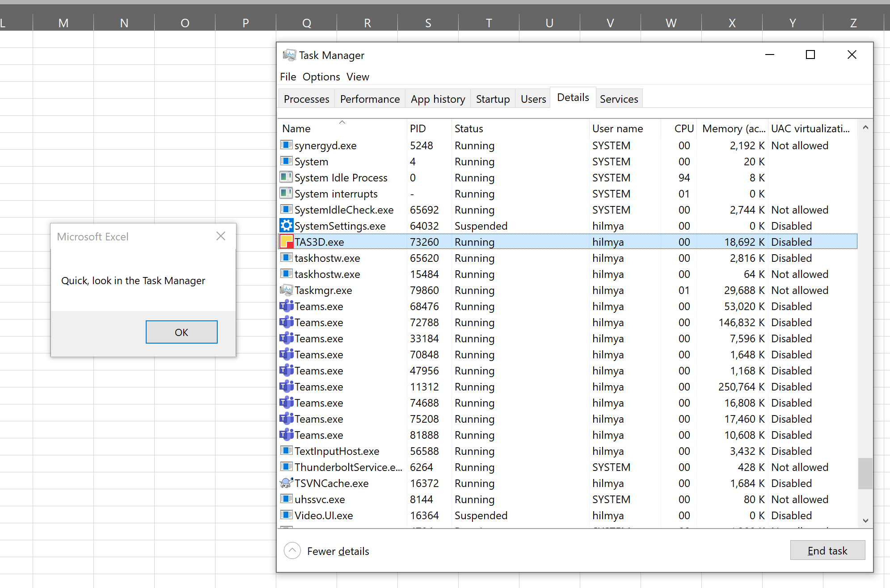
Task: Click the vertical scrollbar thumb
Action: [x=865, y=473]
